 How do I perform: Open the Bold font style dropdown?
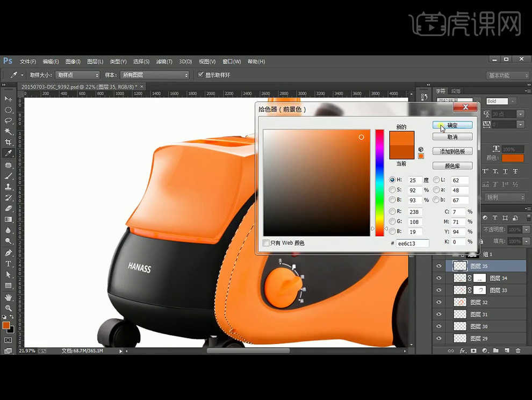513,101
